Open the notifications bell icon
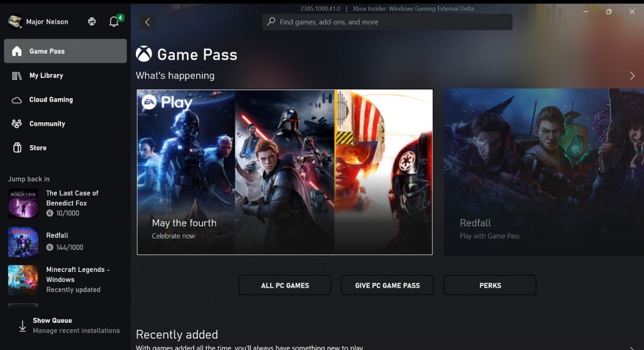This screenshot has height=350, width=644. click(x=114, y=21)
